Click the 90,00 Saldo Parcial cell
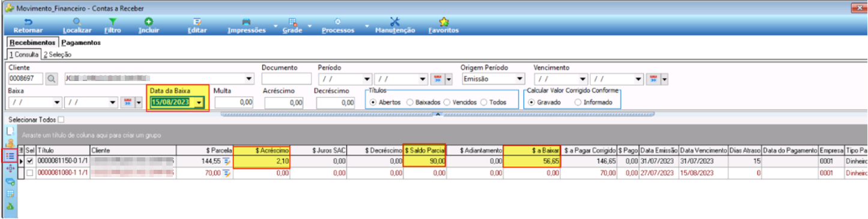 coord(425,161)
